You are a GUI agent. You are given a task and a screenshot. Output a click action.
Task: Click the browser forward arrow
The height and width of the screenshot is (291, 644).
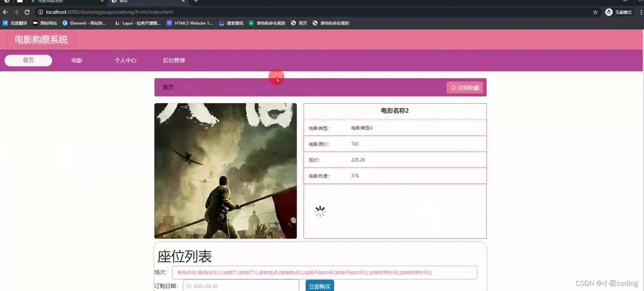(x=16, y=12)
